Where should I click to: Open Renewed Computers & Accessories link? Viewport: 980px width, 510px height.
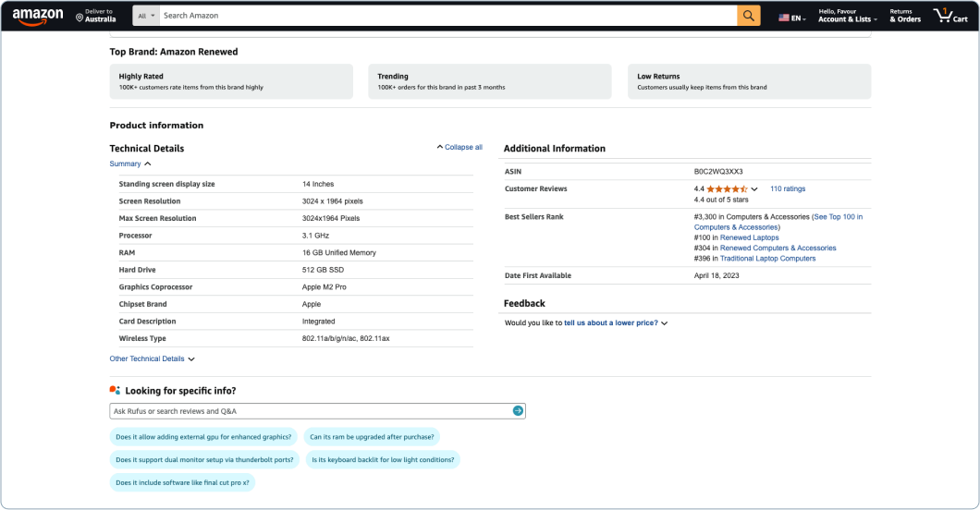tap(778, 249)
